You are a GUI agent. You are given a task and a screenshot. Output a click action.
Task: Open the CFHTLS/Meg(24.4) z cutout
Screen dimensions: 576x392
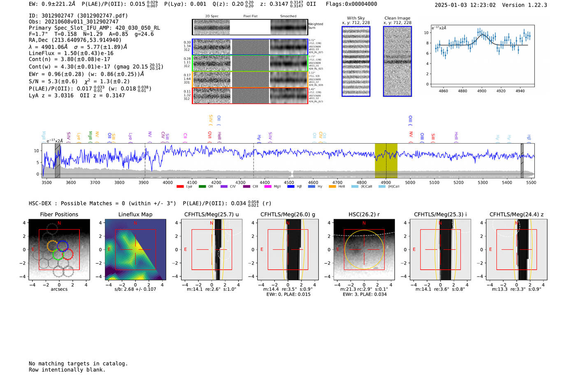coord(516,250)
